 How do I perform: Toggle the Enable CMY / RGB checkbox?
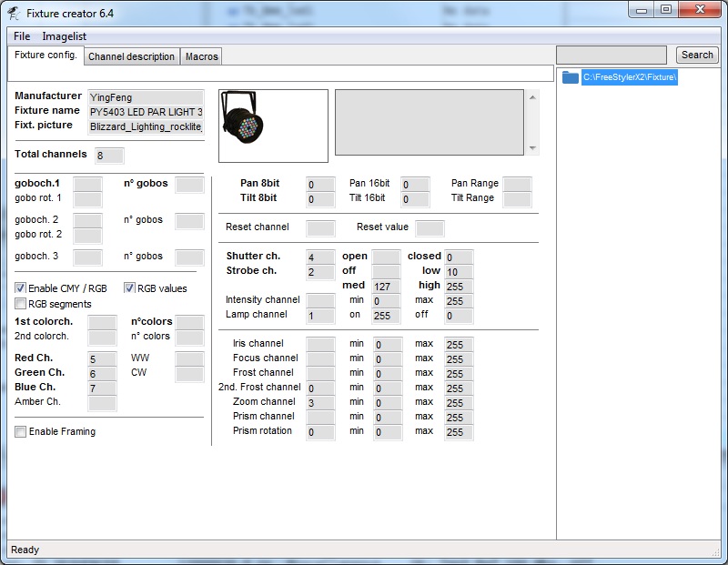[x=21, y=288]
